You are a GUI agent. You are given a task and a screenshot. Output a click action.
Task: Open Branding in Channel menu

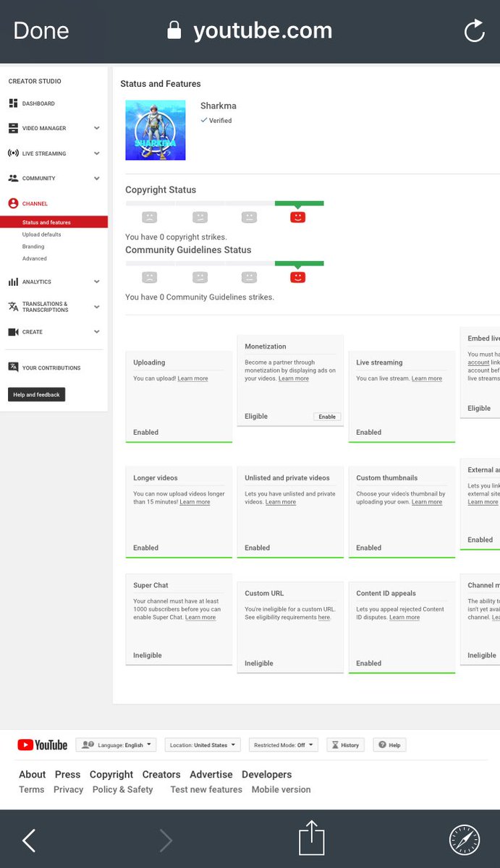[x=33, y=247]
